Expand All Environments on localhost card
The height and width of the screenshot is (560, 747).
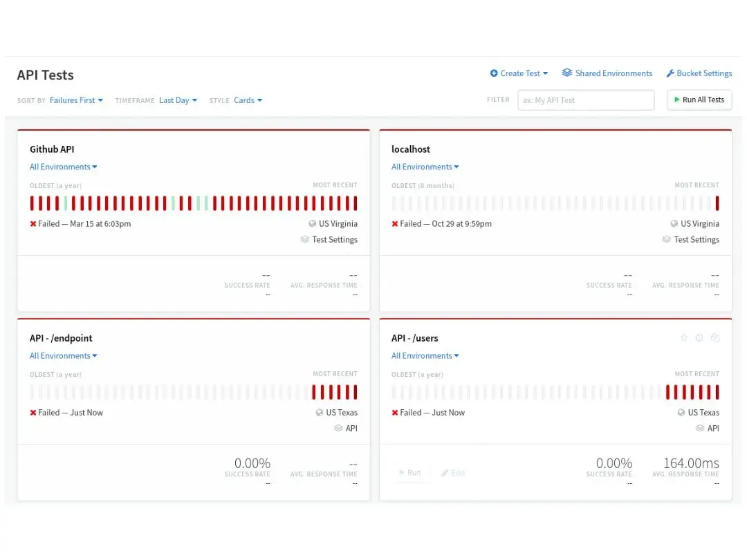pos(425,167)
